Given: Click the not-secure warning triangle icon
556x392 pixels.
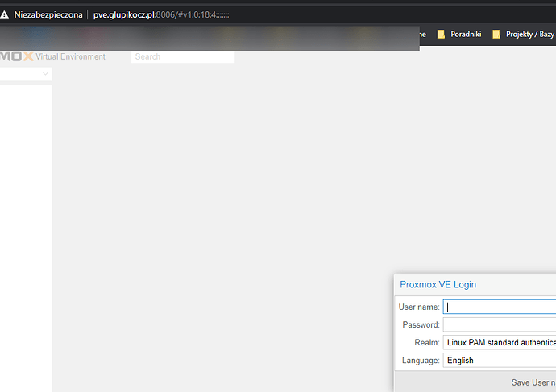Looking at the screenshot, I should click(6, 14).
